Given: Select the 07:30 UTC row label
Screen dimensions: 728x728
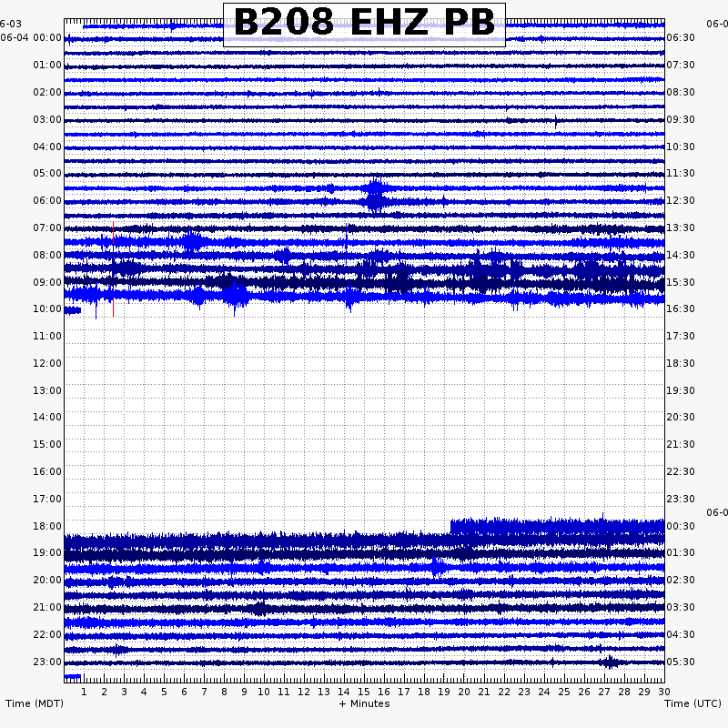Looking at the screenshot, I should pos(681,65).
